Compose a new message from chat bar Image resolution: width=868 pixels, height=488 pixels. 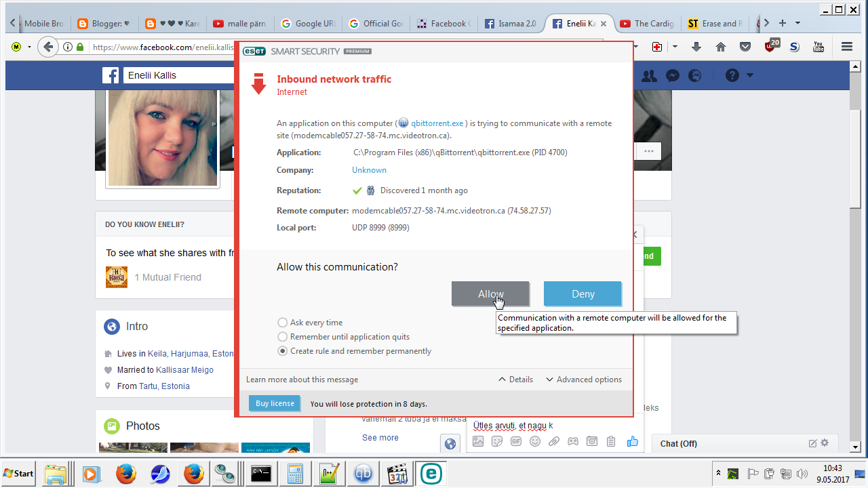812,443
